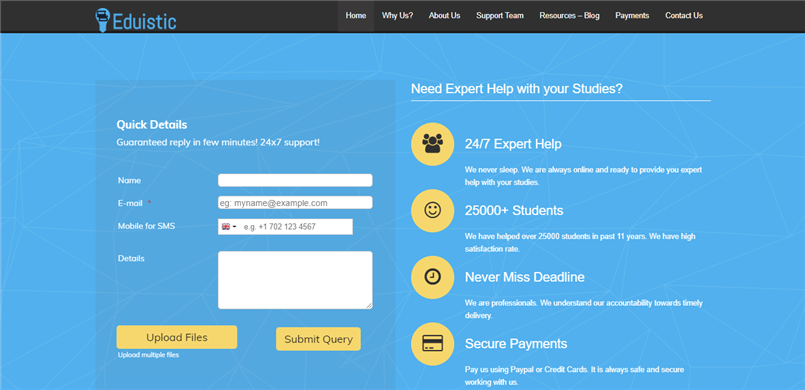Click the "Mobile for SMS" label

coord(146,226)
